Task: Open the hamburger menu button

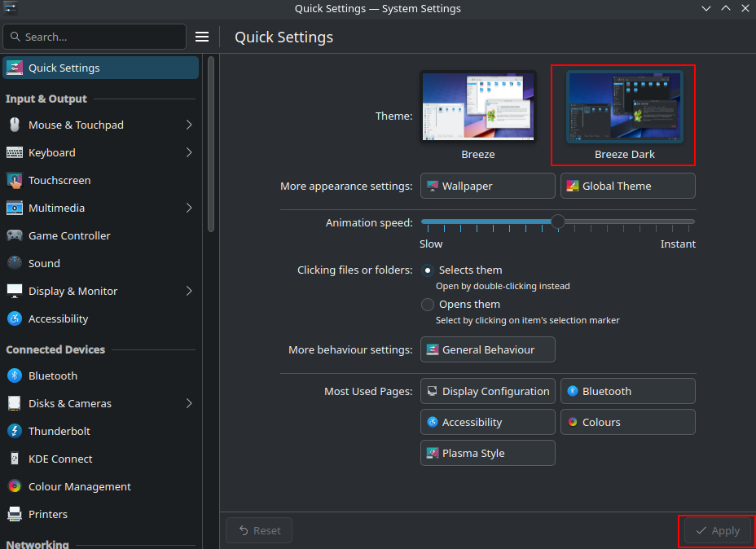Action: pyautogui.click(x=202, y=37)
